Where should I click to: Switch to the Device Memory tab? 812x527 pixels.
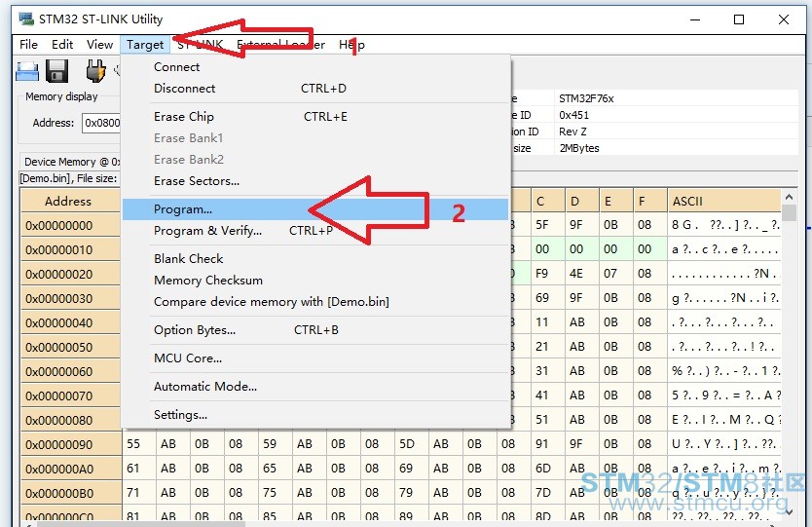(71, 162)
